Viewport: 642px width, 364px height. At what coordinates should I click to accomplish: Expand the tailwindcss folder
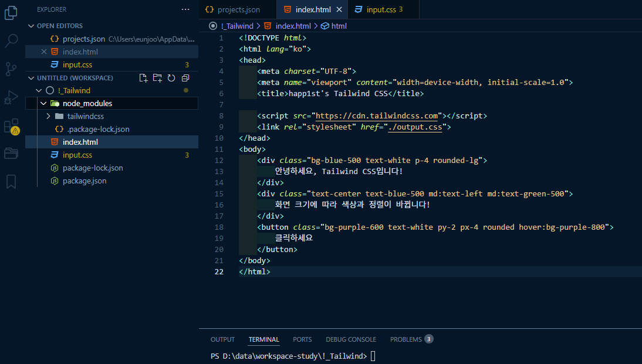tap(48, 116)
